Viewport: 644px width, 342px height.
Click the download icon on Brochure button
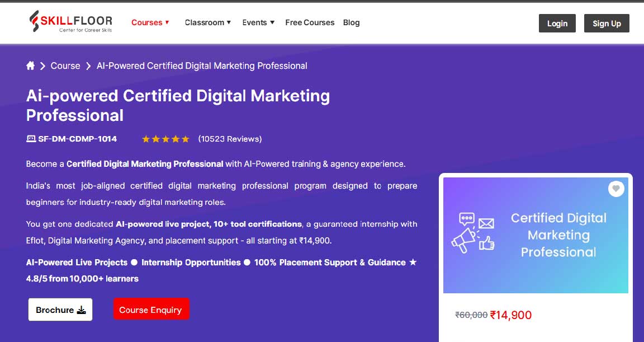(x=82, y=310)
